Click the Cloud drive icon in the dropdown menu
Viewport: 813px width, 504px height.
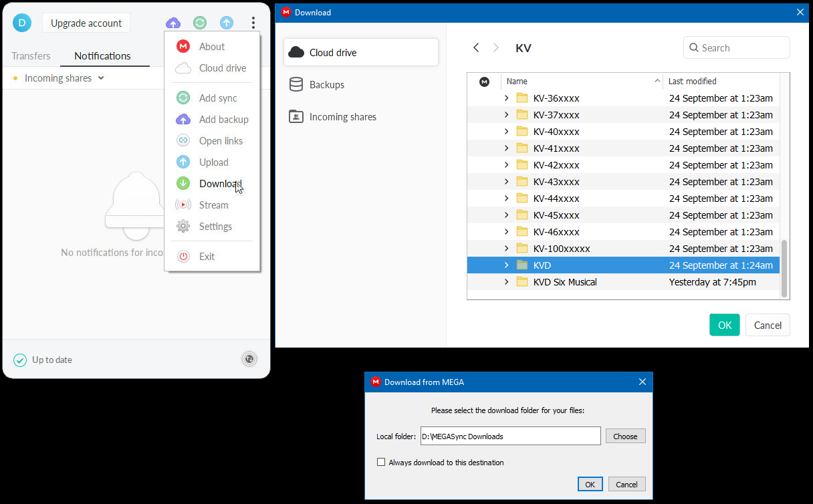(183, 68)
